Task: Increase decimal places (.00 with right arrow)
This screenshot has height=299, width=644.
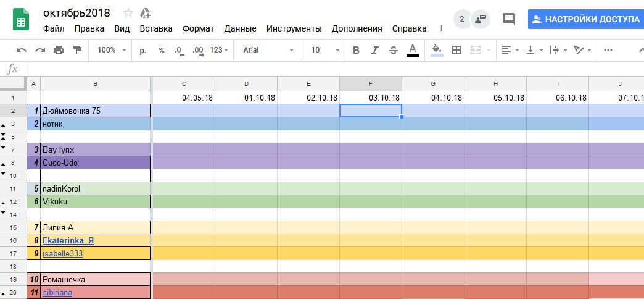Action: [198, 50]
